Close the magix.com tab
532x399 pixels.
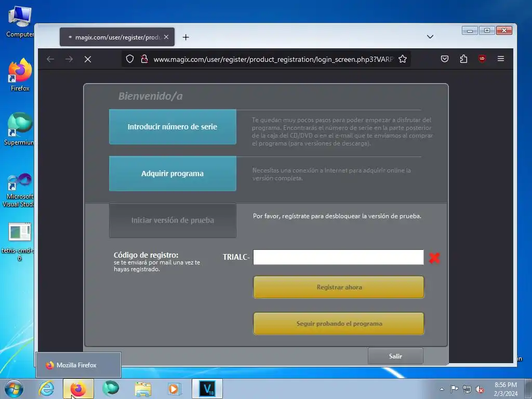[x=166, y=37]
